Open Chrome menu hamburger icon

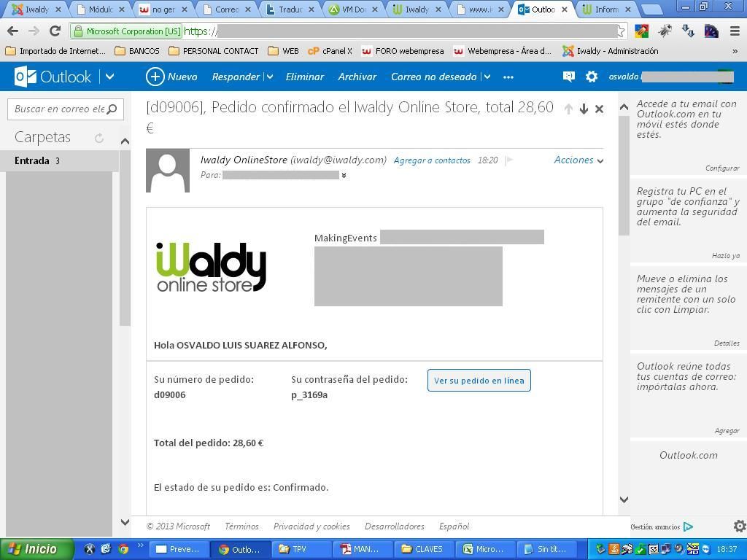pyautogui.click(x=735, y=31)
